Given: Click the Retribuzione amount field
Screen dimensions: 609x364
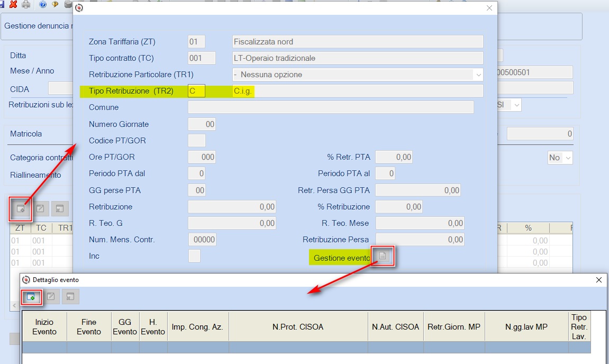Looking at the screenshot, I should (x=232, y=207).
